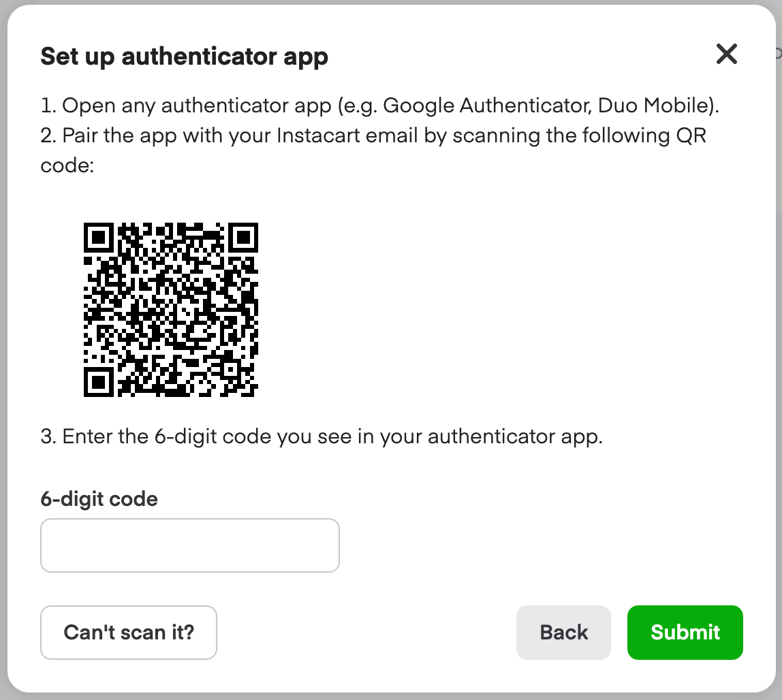The width and height of the screenshot is (782, 700).
Task: Click the 6-digit code label
Action: (x=99, y=498)
